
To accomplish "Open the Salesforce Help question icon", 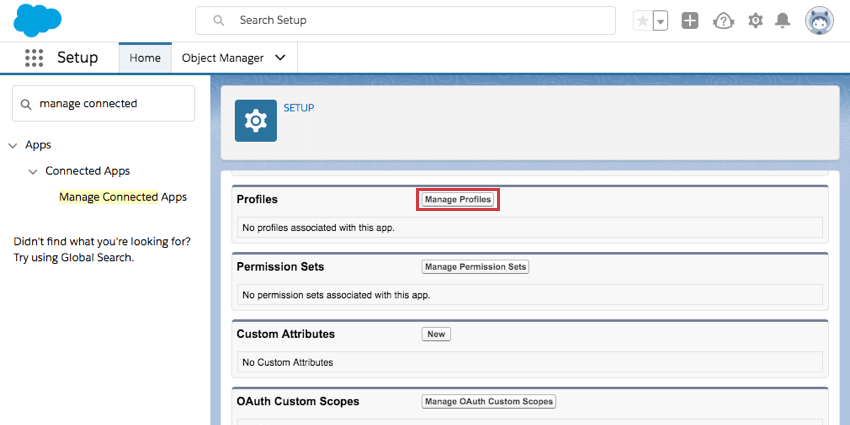I will tap(723, 21).
